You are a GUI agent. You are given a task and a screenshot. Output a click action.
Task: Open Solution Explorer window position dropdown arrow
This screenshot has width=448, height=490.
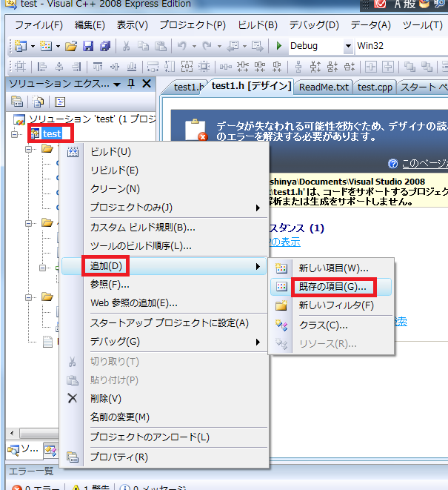pos(117,84)
